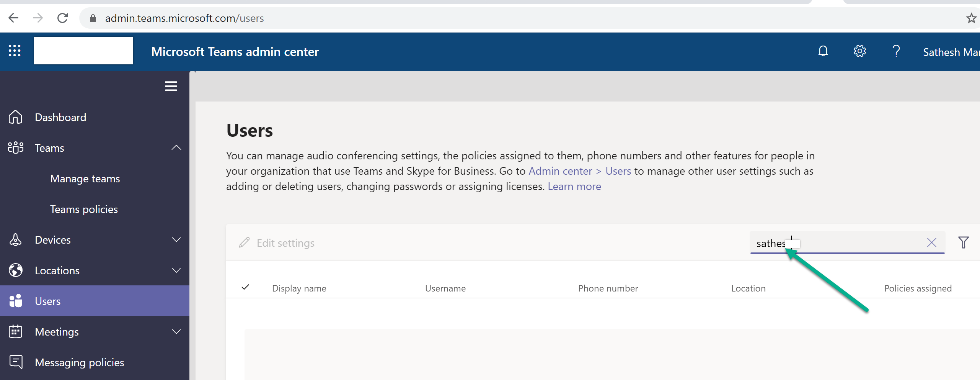The height and width of the screenshot is (380, 980).
Task: Expand the Meetings menu chevron
Action: [x=176, y=332]
